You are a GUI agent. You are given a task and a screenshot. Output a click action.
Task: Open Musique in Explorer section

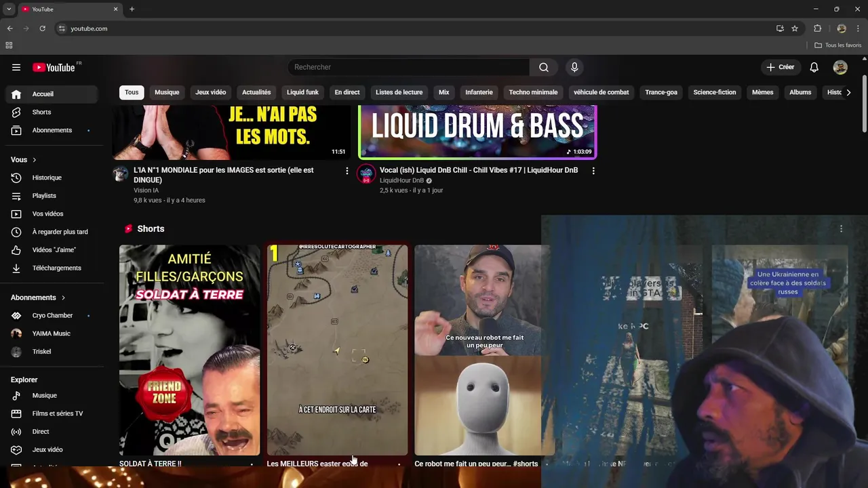pos(52,396)
